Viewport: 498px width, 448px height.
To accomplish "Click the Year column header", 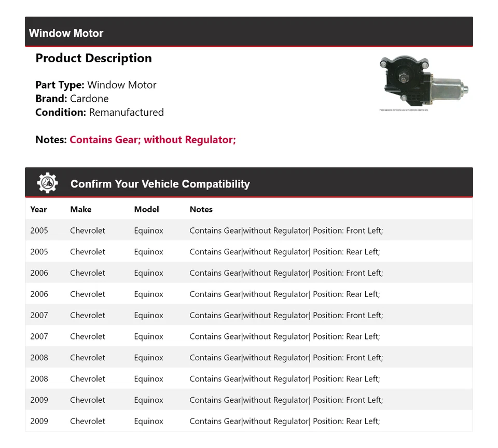I will pyautogui.click(x=38, y=209).
